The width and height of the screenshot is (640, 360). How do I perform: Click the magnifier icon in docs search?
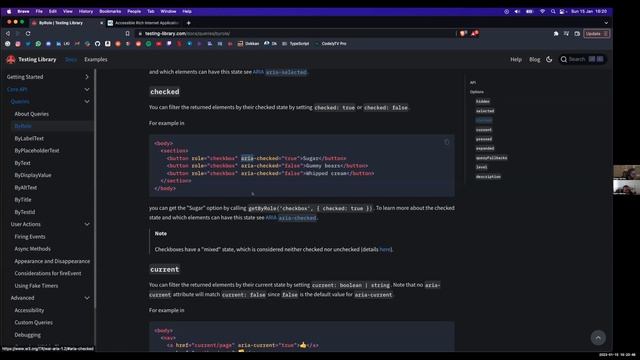564,60
